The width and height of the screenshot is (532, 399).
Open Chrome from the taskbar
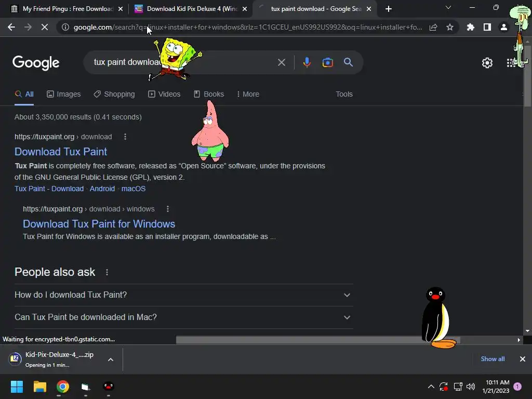pos(62,387)
